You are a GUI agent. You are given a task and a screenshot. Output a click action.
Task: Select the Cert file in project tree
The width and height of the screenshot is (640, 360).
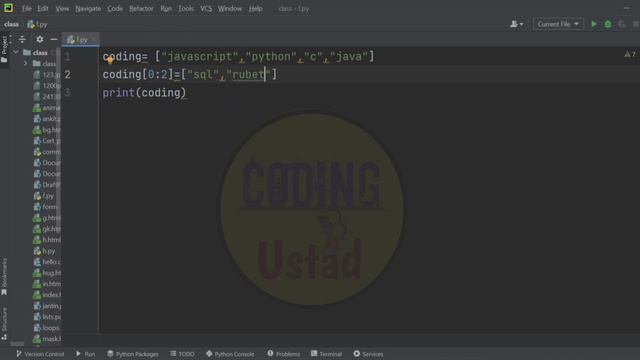[x=47, y=141]
